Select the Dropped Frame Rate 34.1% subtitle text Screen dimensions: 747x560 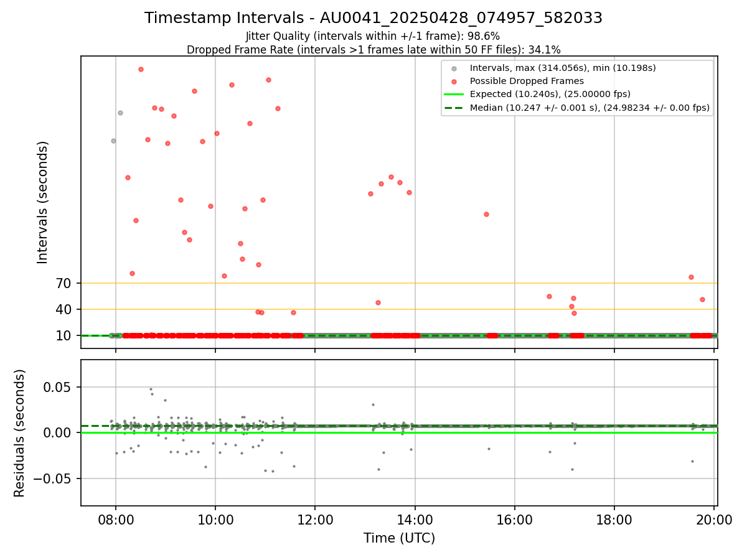click(374, 50)
